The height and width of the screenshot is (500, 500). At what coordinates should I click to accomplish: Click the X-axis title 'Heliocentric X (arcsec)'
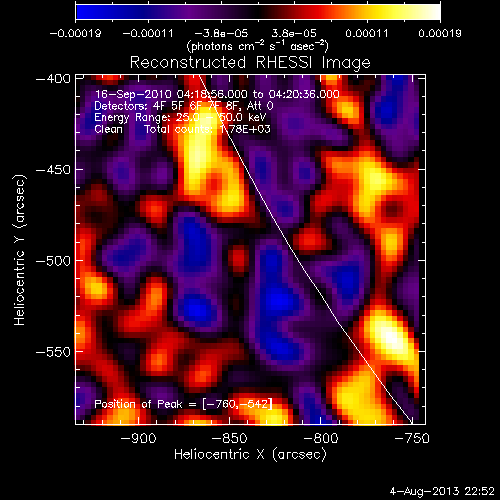coord(250,455)
